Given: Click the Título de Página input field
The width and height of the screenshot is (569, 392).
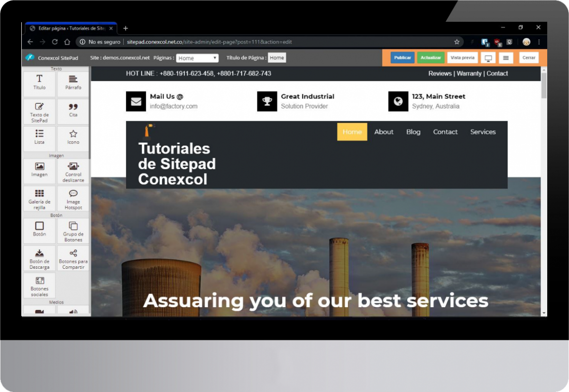Looking at the screenshot, I should [276, 57].
